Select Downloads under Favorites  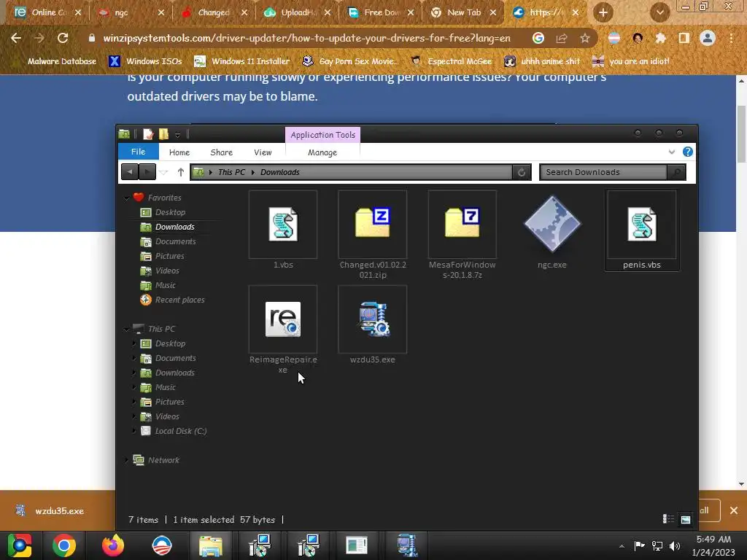pyautogui.click(x=174, y=227)
